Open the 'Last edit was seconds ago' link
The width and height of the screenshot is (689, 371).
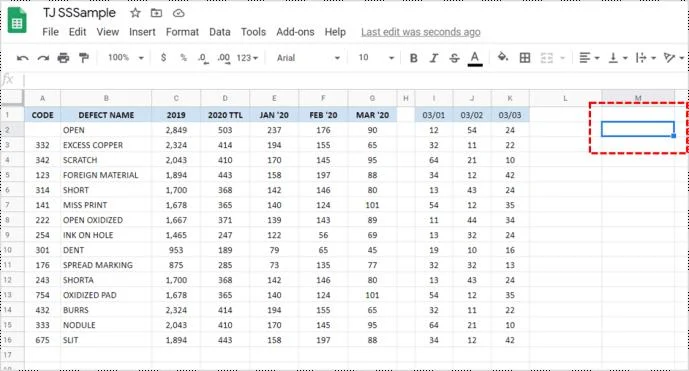click(x=421, y=32)
